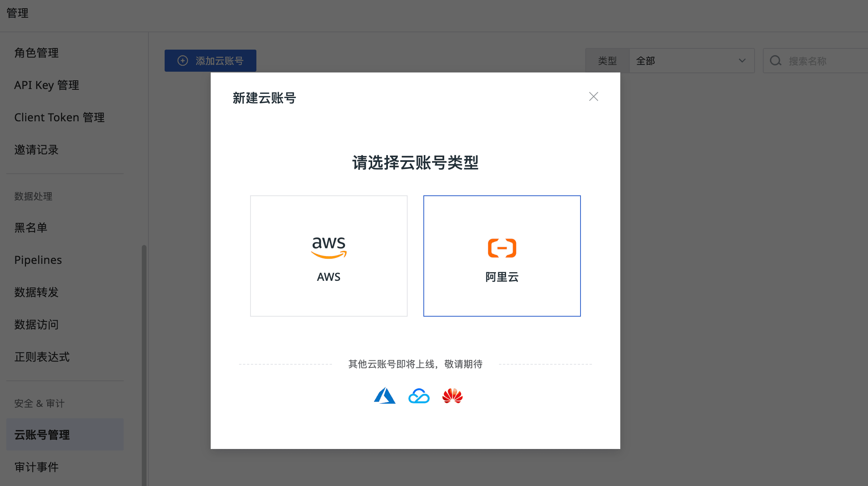Click the Huawei Cloud logo icon
The height and width of the screenshot is (486, 868).
(x=453, y=396)
